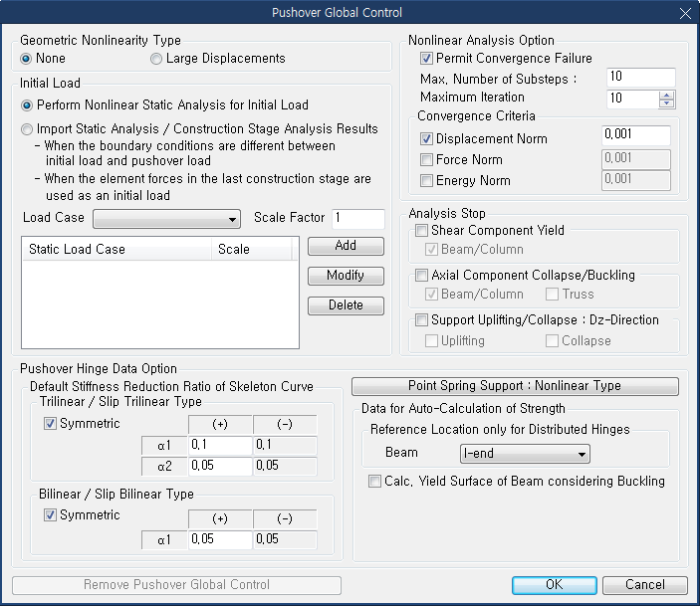Click Trilinear α2 positive value field
700x606 pixels.
click(x=220, y=467)
